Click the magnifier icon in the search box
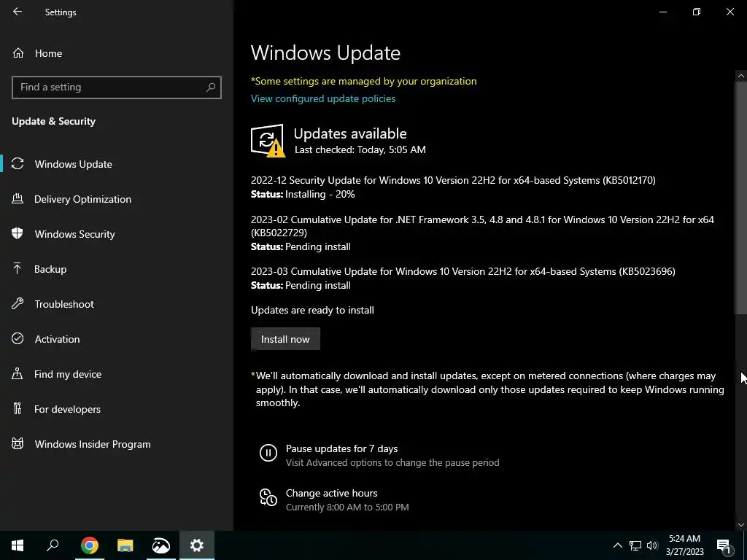This screenshot has width=747, height=560. click(211, 87)
